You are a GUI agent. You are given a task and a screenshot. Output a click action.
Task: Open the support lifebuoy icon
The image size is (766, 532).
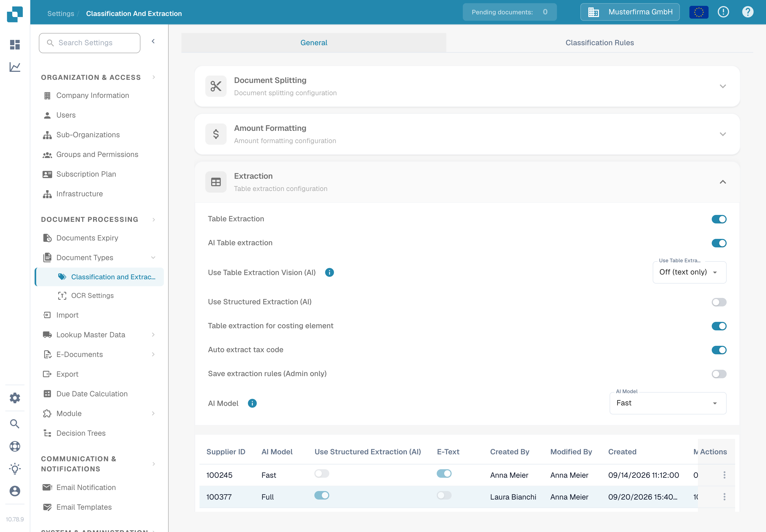[x=15, y=446]
